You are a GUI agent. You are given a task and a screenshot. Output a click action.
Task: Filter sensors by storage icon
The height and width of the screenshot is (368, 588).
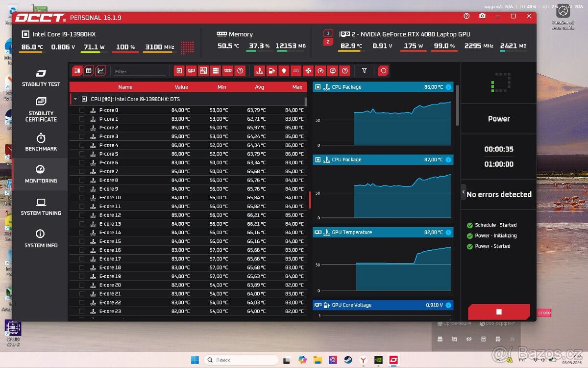[x=215, y=71]
